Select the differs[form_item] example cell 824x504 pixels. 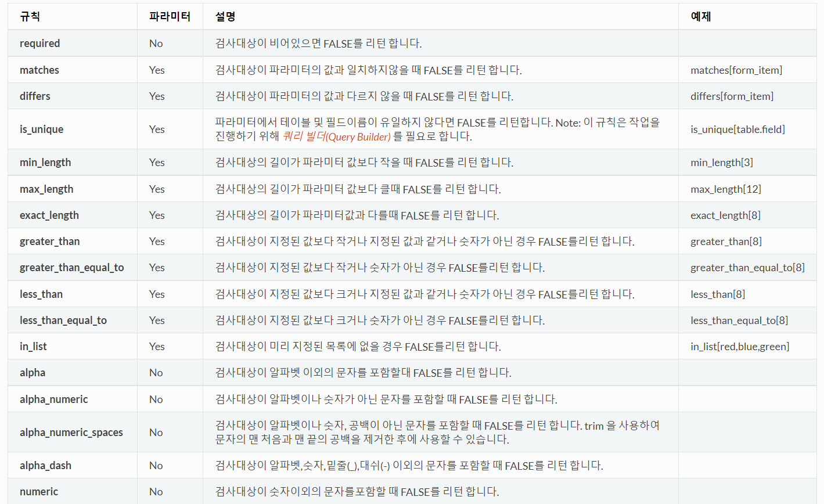pos(732,96)
